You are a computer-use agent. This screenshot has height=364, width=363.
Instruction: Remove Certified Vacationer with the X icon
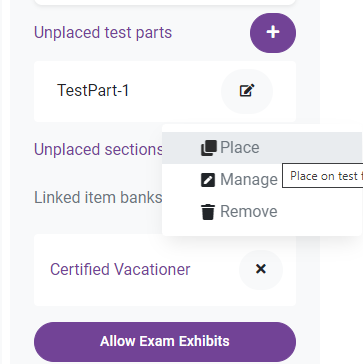(261, 269)
